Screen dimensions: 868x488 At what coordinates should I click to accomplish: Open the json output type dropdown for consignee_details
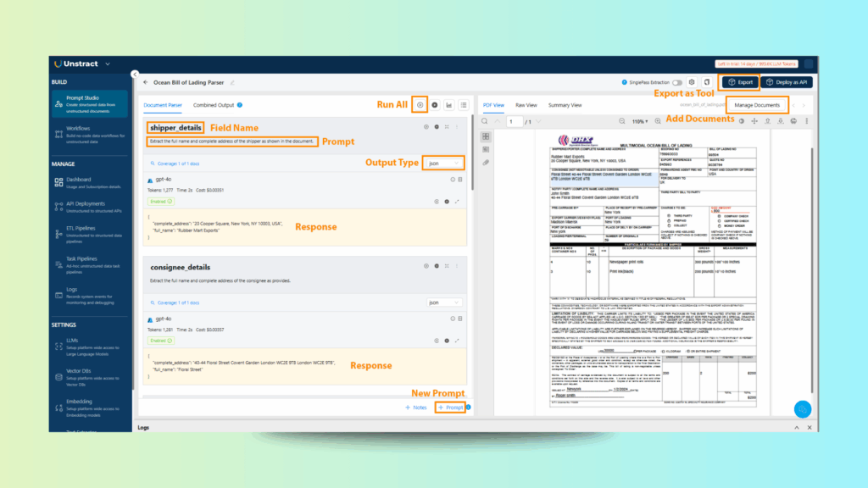pyautogui.click(x=445, y=302)
